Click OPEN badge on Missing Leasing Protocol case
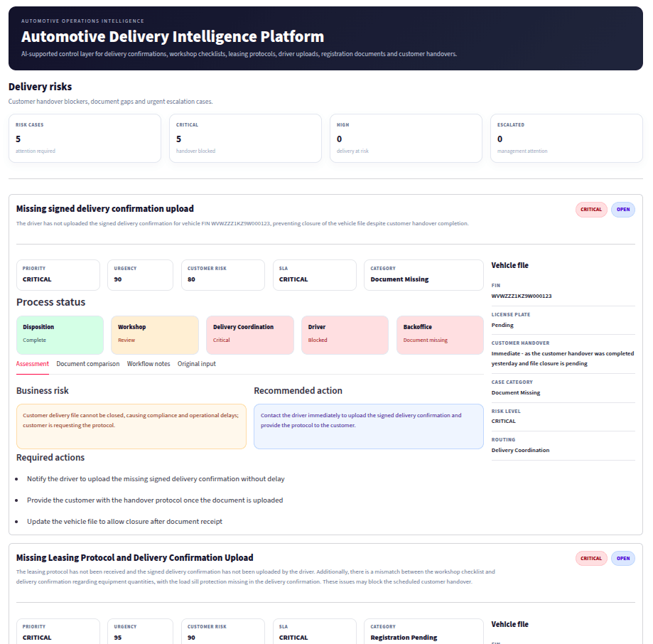 pos(623,558)
